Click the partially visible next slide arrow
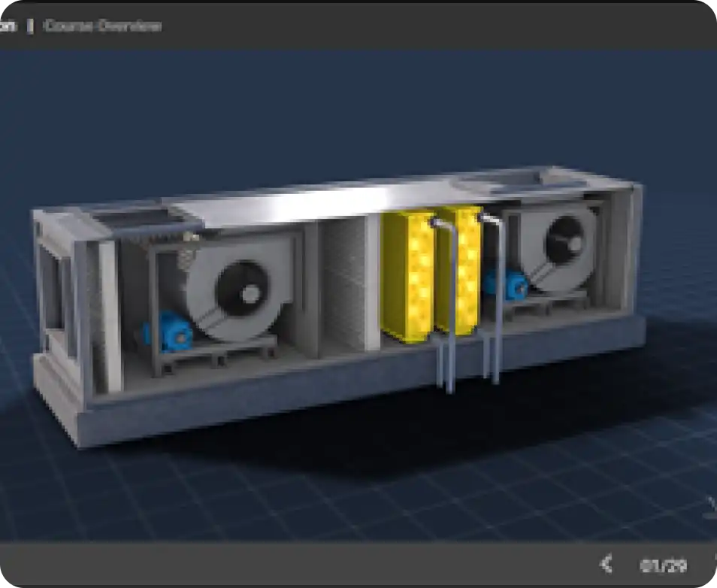The height and width of the screenshot is (588, 717). pos(712,564)
